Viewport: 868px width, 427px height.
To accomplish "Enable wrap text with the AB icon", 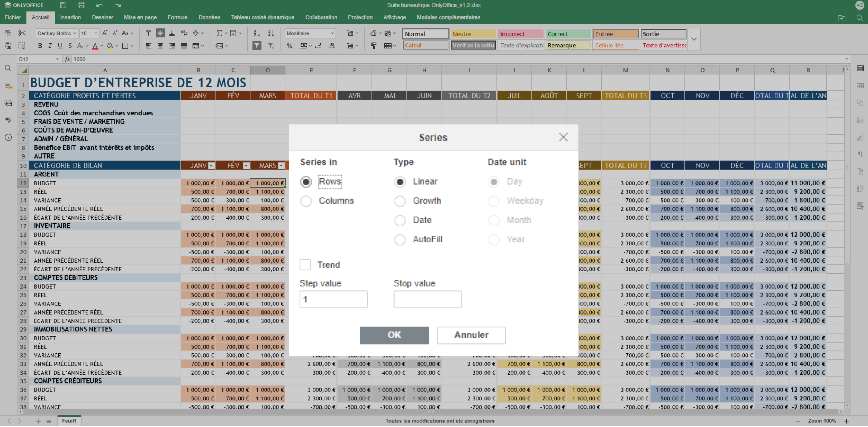I will coord(184,33).
